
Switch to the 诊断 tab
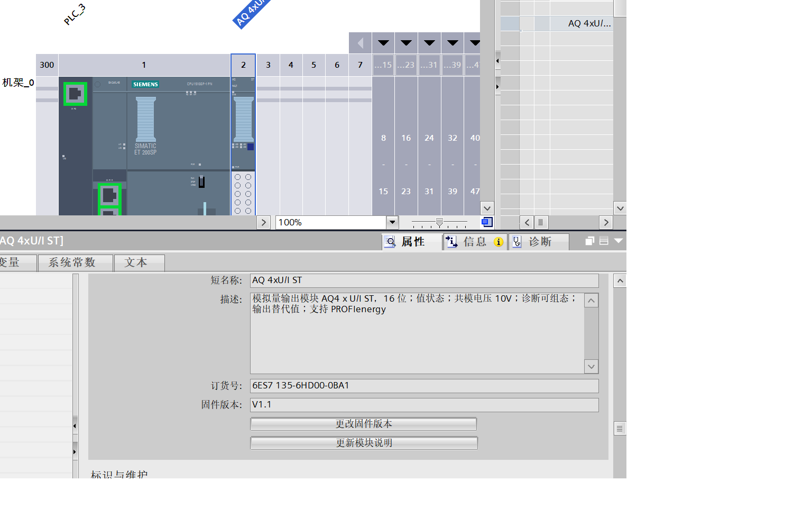pyautogui.click(x=539, y=242)
